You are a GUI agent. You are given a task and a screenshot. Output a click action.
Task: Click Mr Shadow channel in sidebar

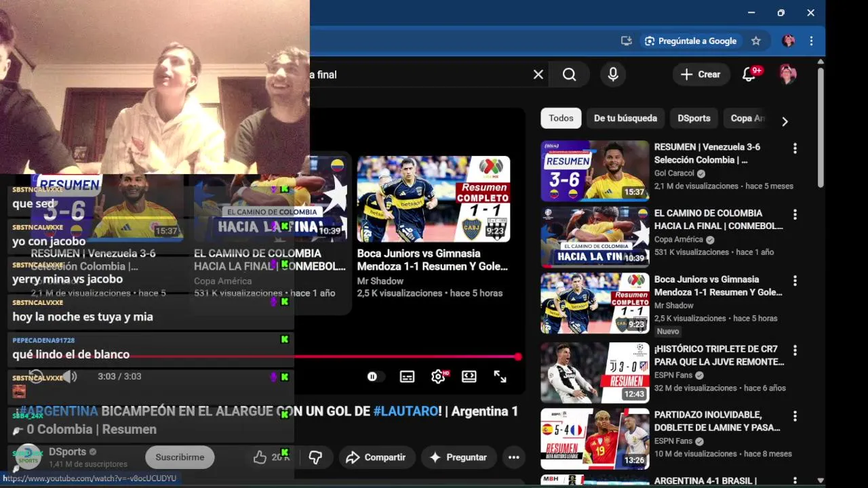[674, 306]
